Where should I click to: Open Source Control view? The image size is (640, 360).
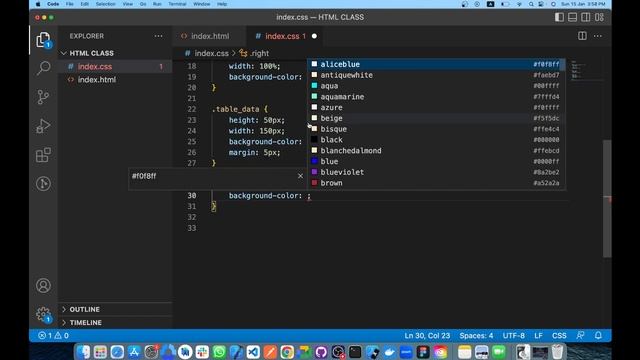point(43,97)
